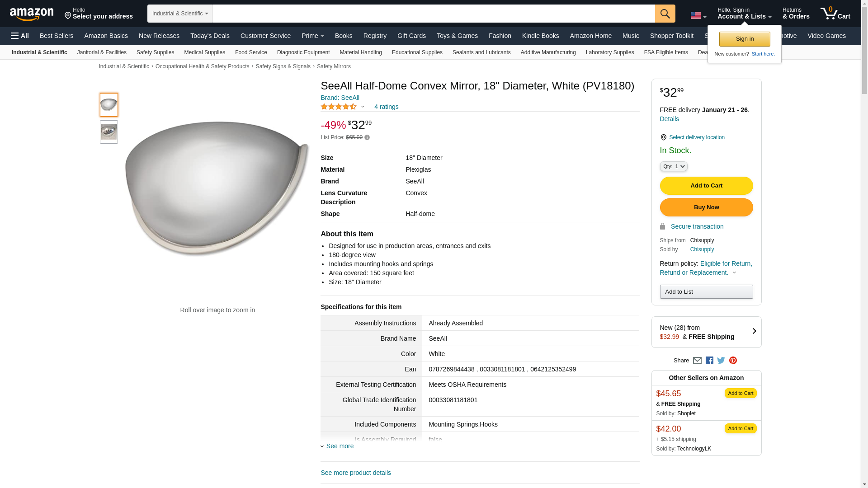868x488 pixels.
Task: Share the product via email icon
Action: click(x=697, y=361)
